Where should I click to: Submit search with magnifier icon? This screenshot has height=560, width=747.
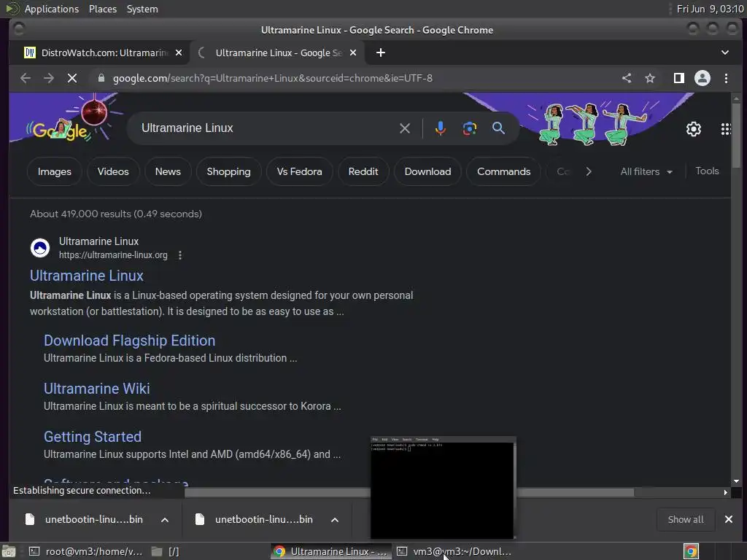point(498,128)
